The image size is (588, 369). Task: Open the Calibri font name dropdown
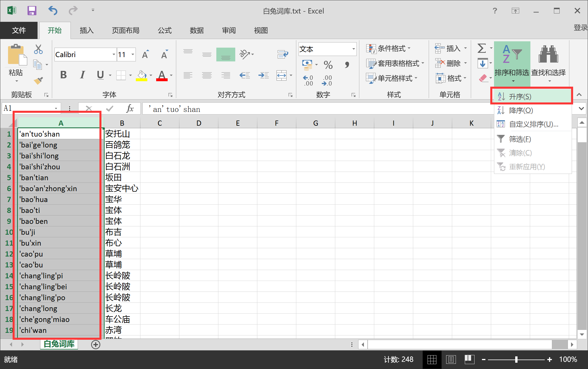click(114, 55)
